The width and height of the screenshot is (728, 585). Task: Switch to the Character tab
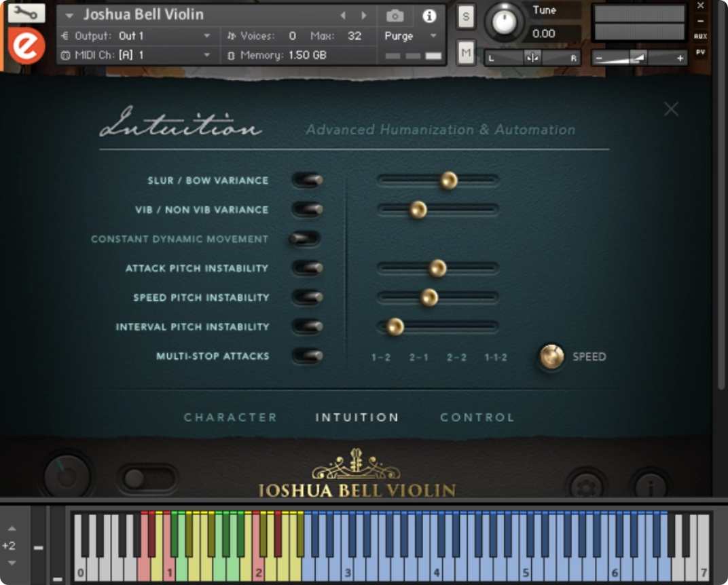pyautogui.click(x=230, y=417)
